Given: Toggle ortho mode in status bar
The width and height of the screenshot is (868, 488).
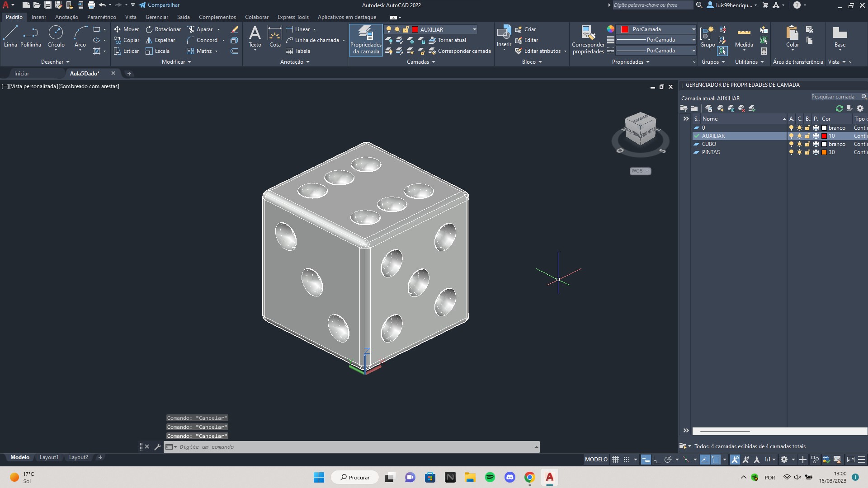Looking at the screenshot, I should coord(657,460).
